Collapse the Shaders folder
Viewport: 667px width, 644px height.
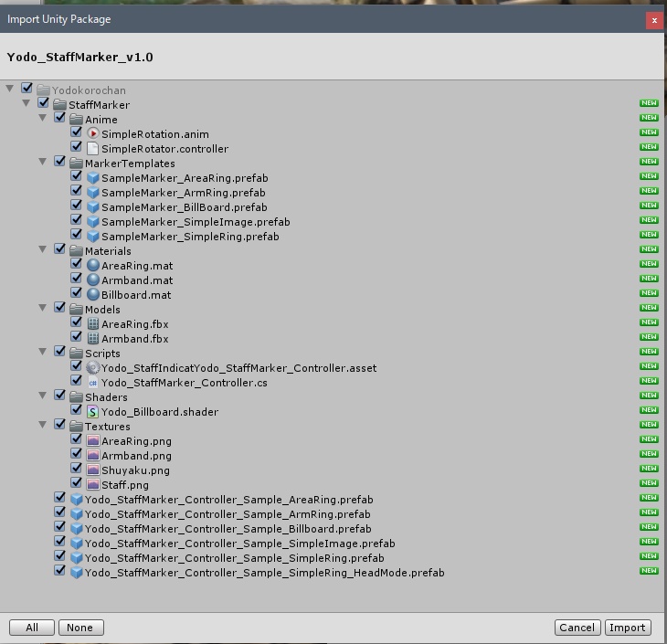click(43, 396)
